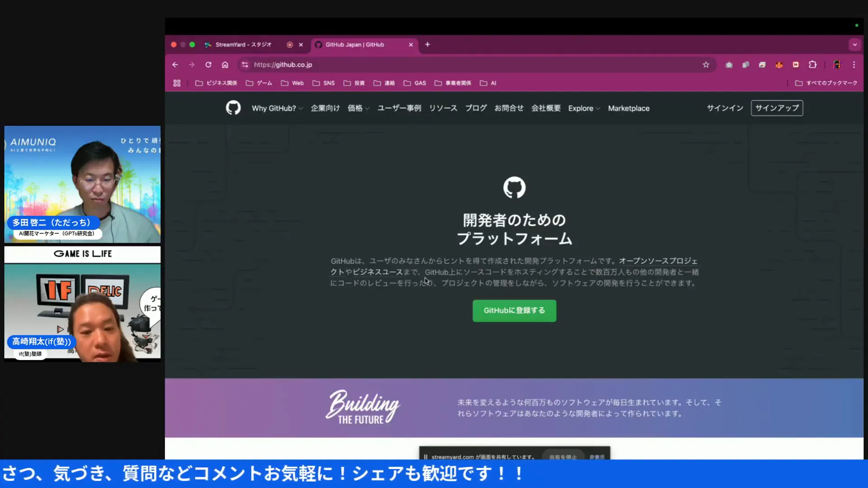868x488 pixels.
Task: Go back using the browser back arrow
Action: pos(175,65)
